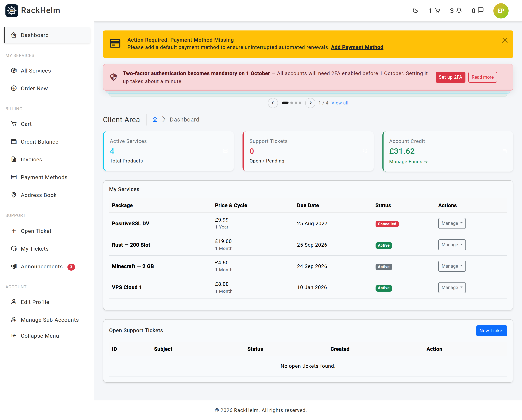This screenshot has height=420, width=522.
Task: Click the Address Book pin icon
Action: coord(14,195)
